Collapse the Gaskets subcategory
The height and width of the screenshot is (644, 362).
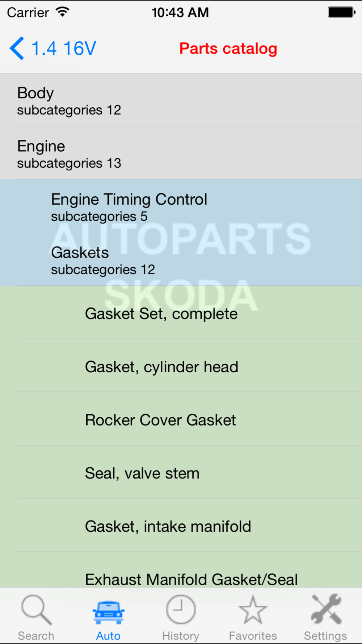[x=181, y=259]
